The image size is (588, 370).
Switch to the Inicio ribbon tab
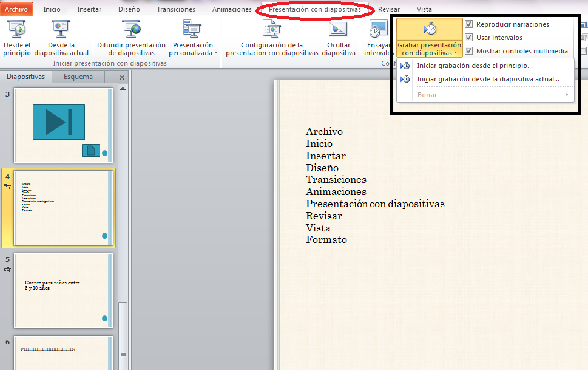(x=52, y=9)
